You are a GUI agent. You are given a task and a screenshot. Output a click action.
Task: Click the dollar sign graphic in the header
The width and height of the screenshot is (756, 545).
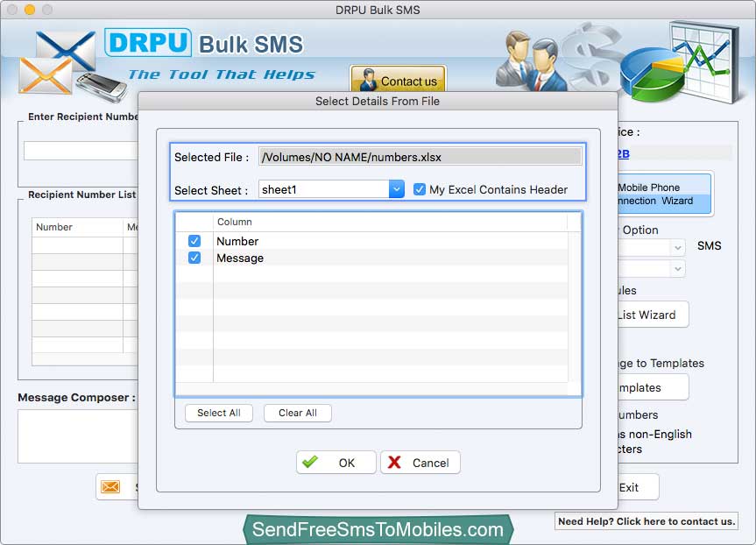(x=592, y=55)
